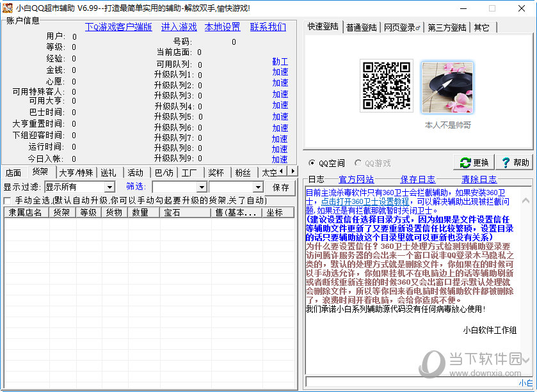
Task: Click the green refresh icon on 更换
Action: point(465,162)
